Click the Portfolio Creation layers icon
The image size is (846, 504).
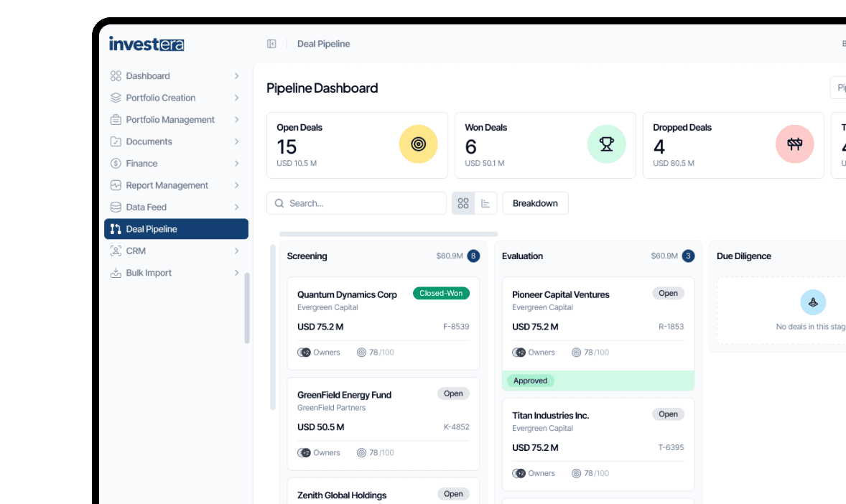pos(116,98)
